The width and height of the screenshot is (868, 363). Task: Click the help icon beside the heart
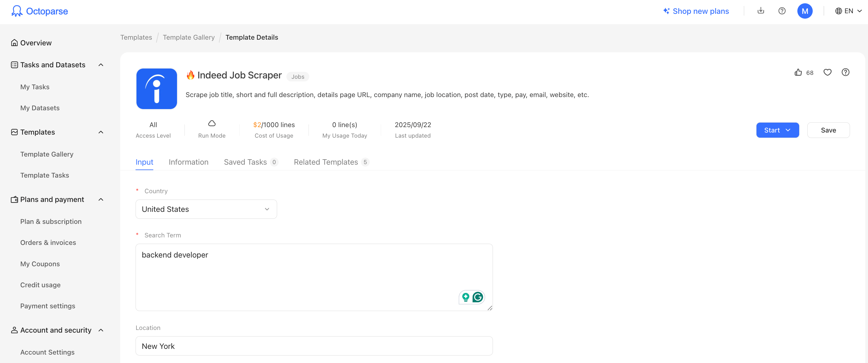pyautogui.click(x=846, y=72)
